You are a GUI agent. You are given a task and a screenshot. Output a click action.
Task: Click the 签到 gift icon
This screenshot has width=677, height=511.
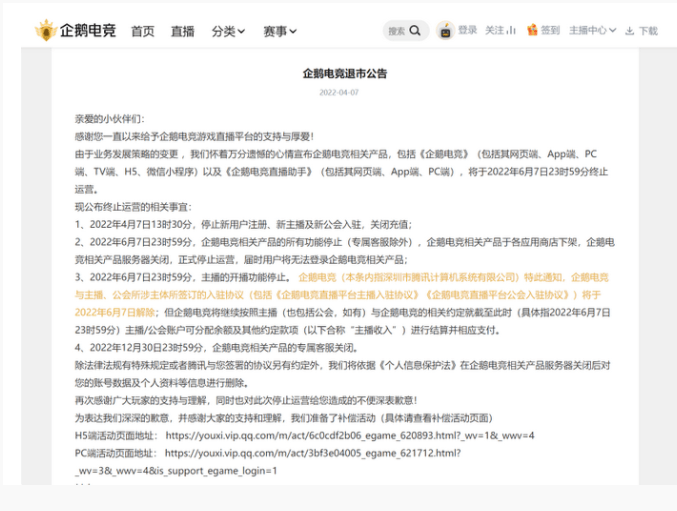coord(532,30)
